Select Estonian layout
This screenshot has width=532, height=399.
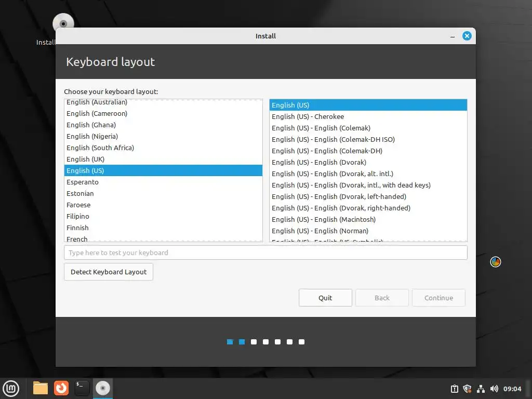coord(163,193)
